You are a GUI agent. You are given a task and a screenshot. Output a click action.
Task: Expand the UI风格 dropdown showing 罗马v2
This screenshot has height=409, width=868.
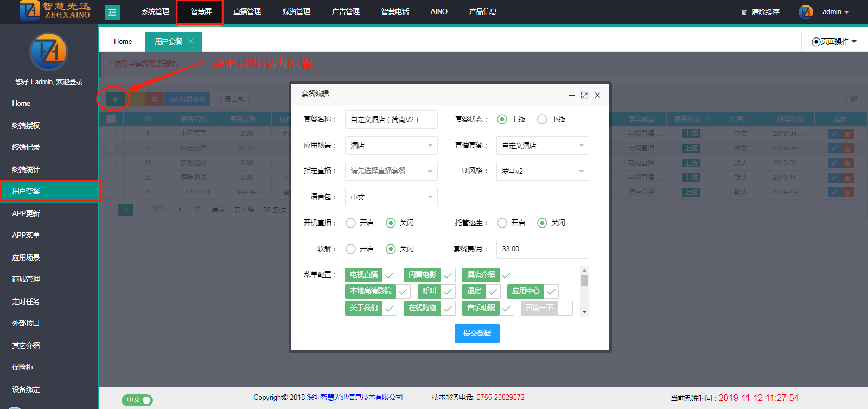click(x=542, y=171)
